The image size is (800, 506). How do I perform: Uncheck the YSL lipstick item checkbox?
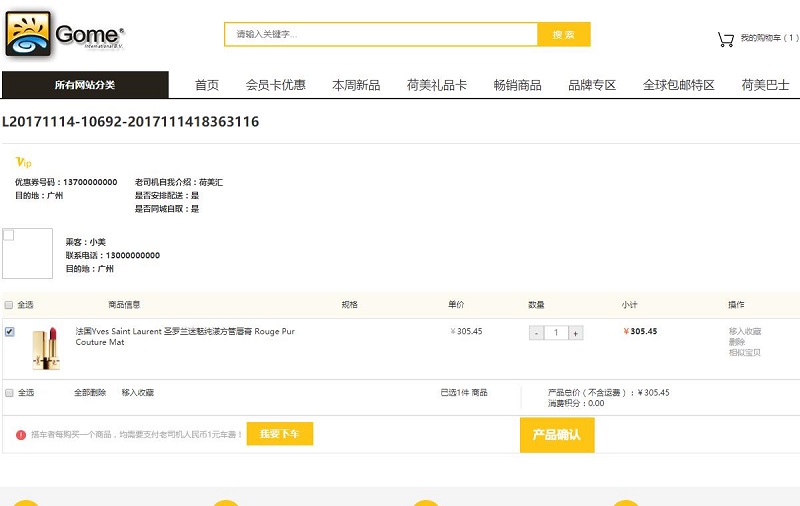(9, 332)
